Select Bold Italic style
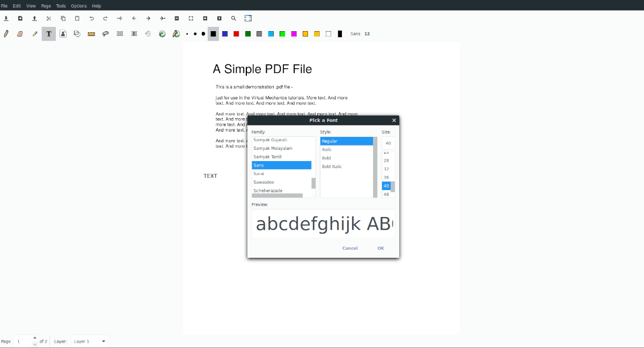Screen dimensions: 644x348 347,166
